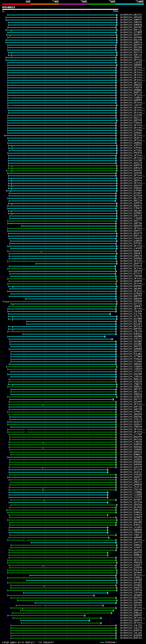Click hit label UniRef100_Q5RCR3

(131, 85)
